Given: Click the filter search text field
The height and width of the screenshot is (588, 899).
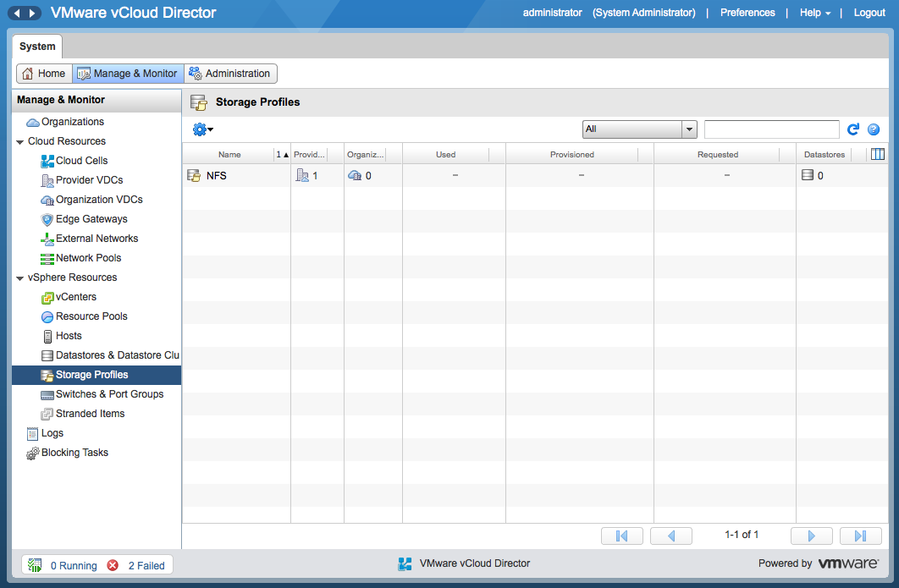Looking at the screenshot, I should (x=772, y=129).
